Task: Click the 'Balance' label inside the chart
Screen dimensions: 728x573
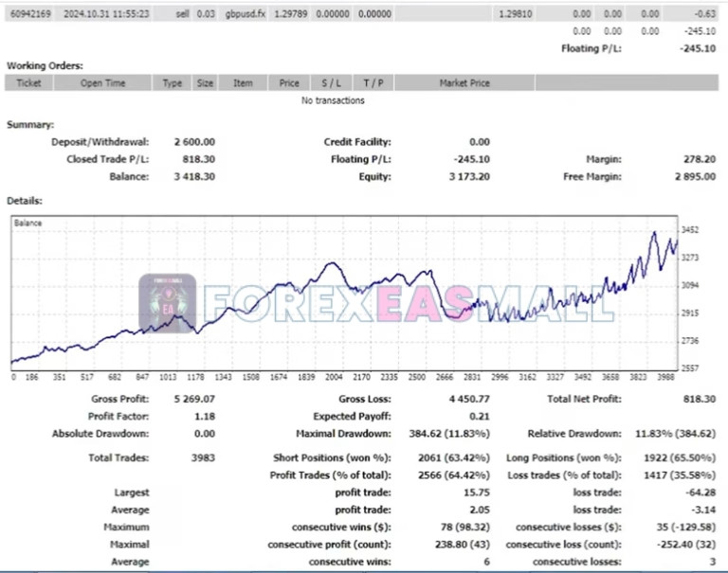Action: click(27, 224)
